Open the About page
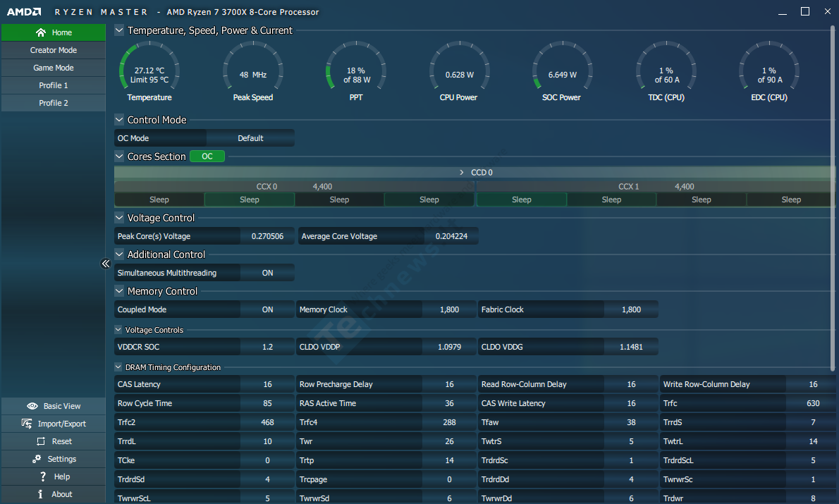This screenshot has height=504, width=839. (x=54, y=494)
